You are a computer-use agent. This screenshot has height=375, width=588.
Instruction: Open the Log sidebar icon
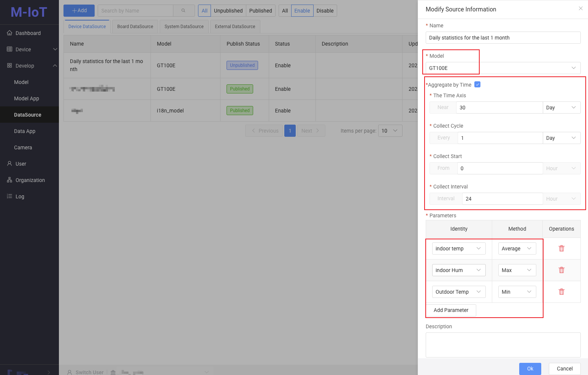coord(9,196)
